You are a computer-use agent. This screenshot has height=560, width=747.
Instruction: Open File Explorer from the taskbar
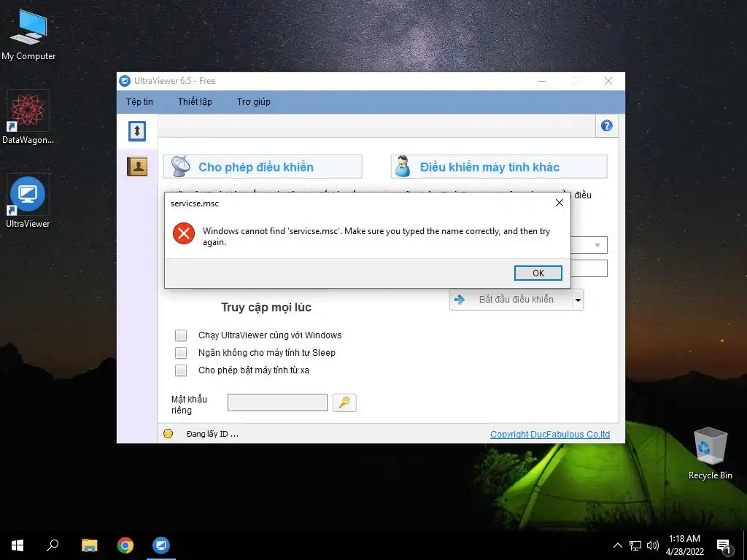[89, 545]
